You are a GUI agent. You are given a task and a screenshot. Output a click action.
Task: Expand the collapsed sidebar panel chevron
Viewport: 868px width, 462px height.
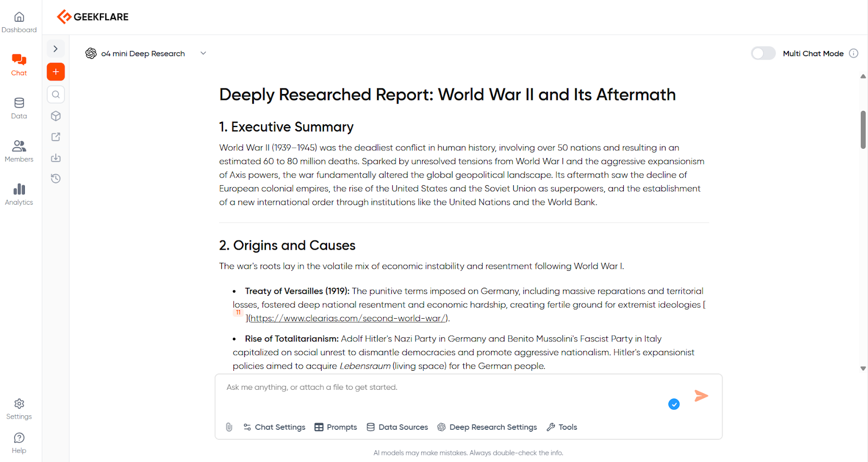tap(55, 49)
